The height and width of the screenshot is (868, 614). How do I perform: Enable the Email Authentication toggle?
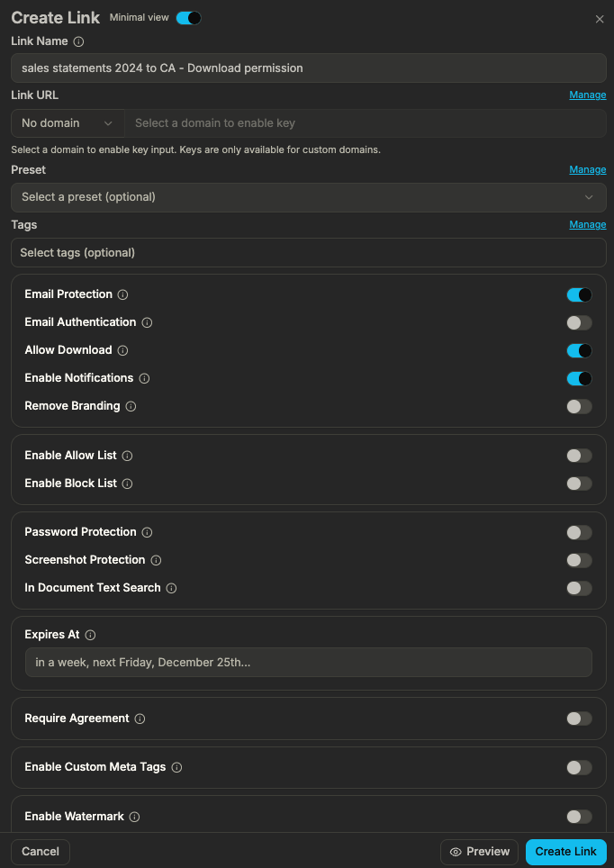(579, 322)
